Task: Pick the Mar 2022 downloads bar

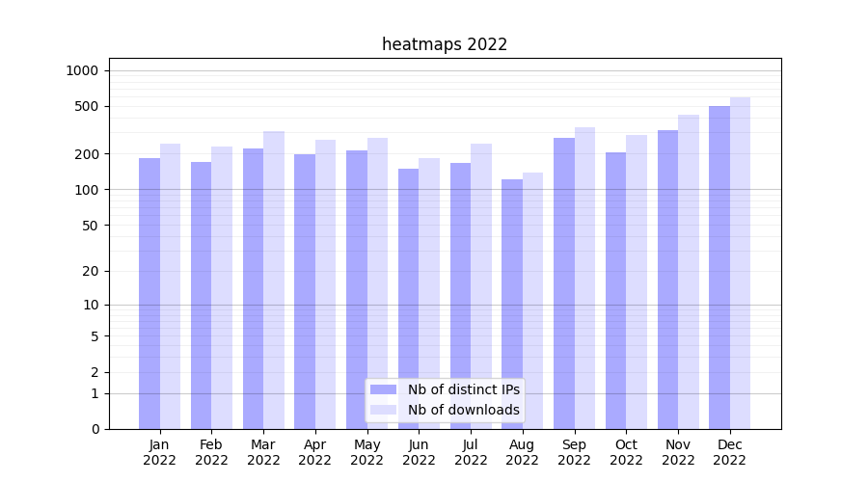Action: click(274, 280)
